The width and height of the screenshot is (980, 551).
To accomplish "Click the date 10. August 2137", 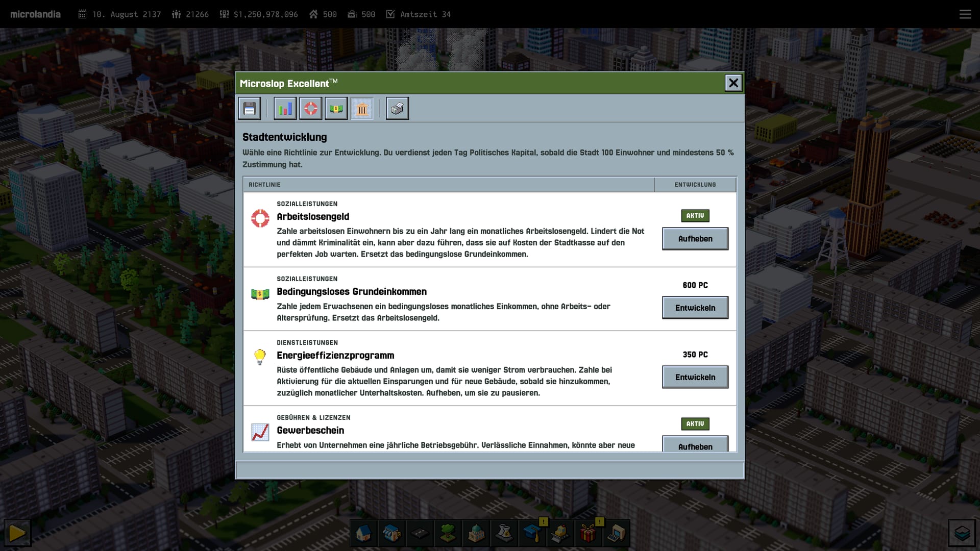I will click(x=119, y=14).
